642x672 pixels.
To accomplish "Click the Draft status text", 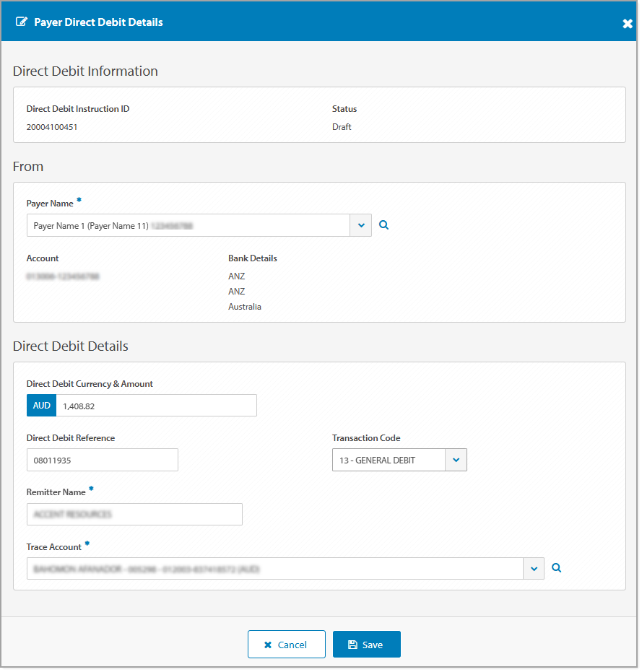I will coord(340,126).
